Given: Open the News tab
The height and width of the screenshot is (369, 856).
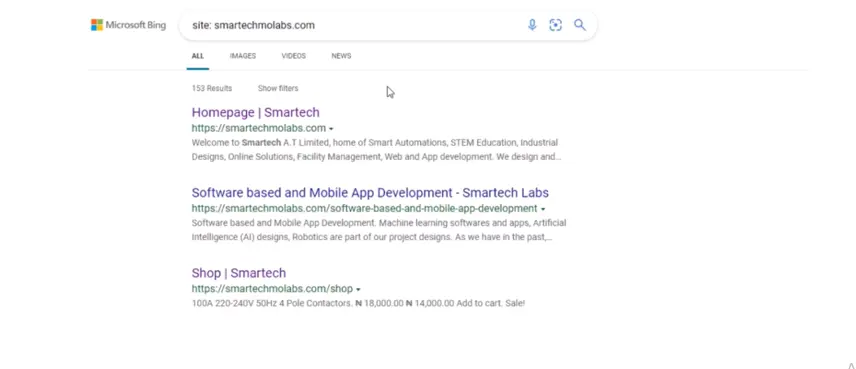Looking at the screenshot, I should [341, 56].
